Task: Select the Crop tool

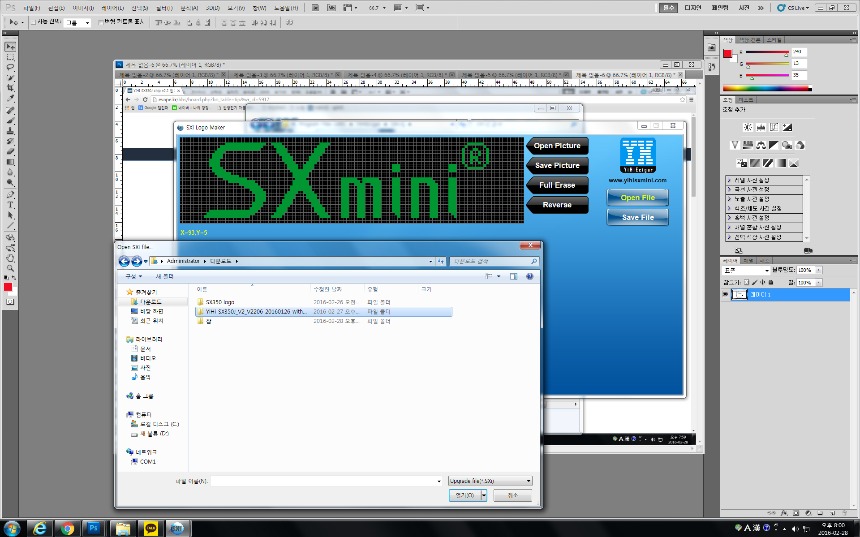Action: [10, 88]
